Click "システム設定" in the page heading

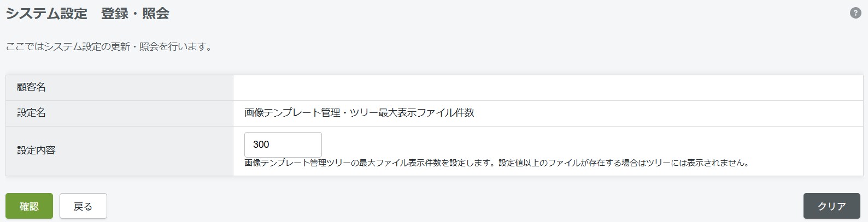coord(46,14)
